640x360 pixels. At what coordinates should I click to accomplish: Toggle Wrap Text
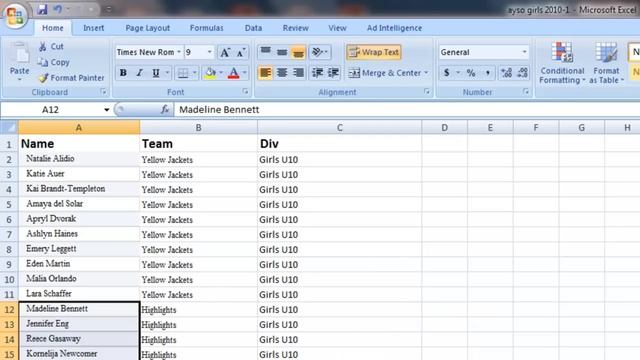tap(373, 52)
